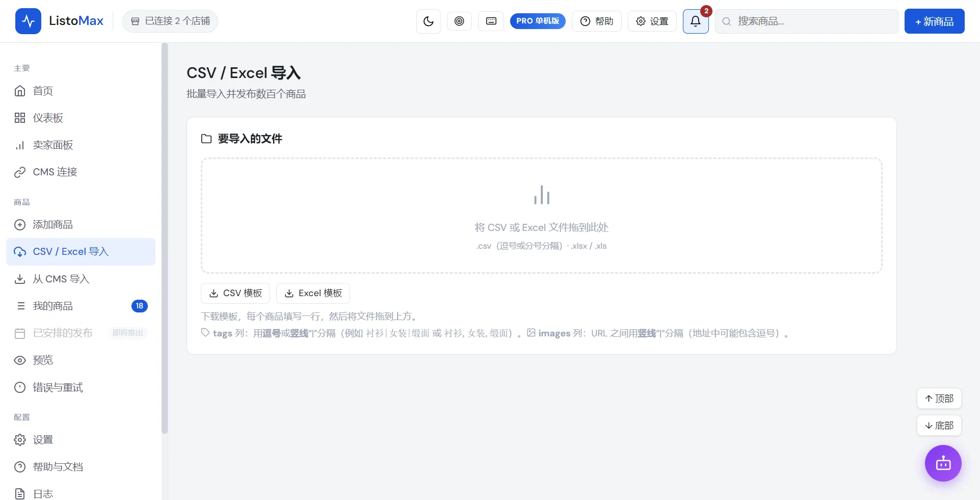
Task: Open 仪表板 in sidebar
Action: [81, 118]
